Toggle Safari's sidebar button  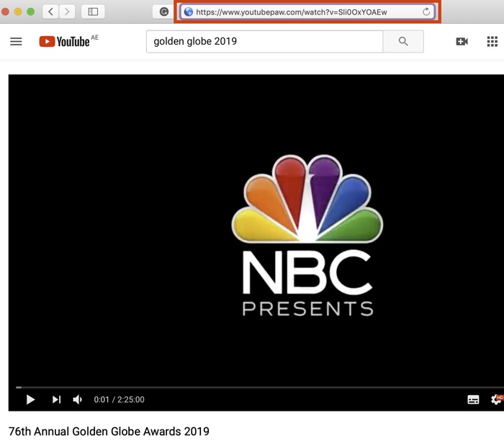click(x=93, y=12)
